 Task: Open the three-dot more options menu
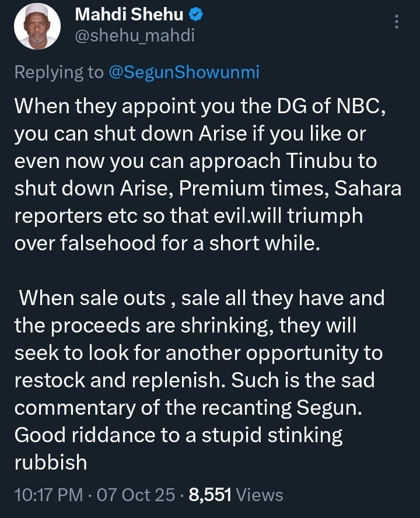397,22
